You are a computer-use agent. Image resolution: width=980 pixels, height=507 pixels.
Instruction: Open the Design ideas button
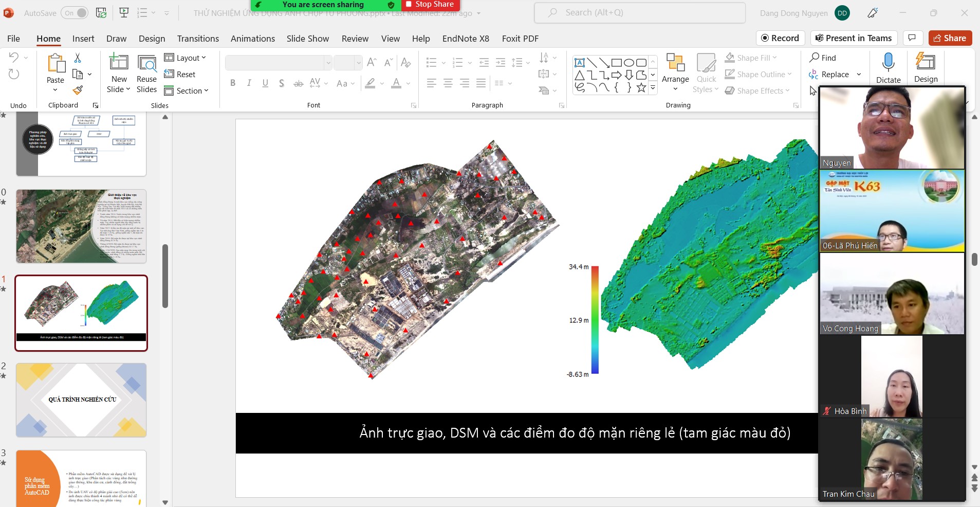point(926,68)
